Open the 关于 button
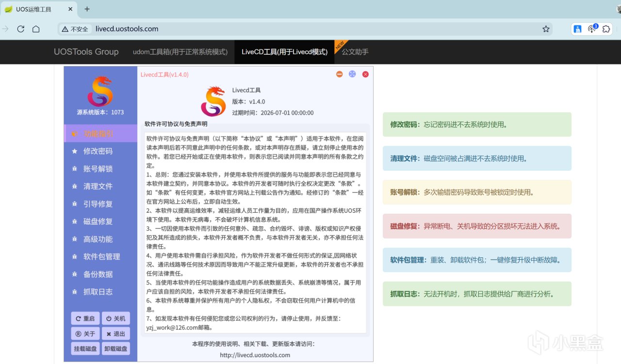 [x=85, y=333]
